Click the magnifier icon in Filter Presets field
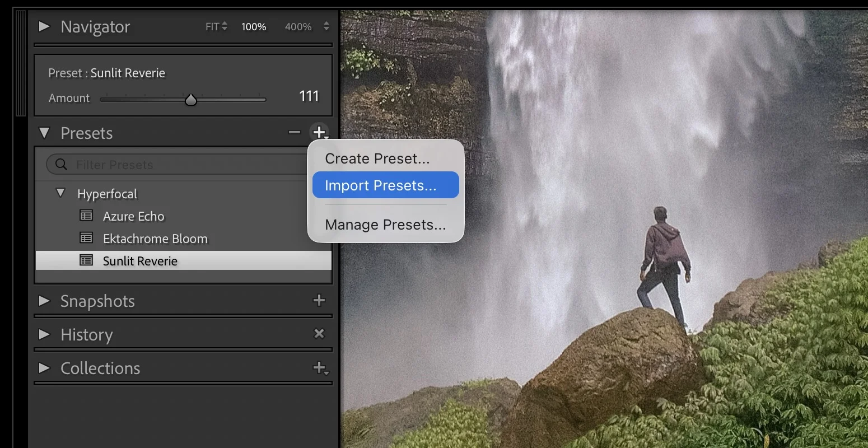This screenshot has width=868, height=448. [60, 164]
